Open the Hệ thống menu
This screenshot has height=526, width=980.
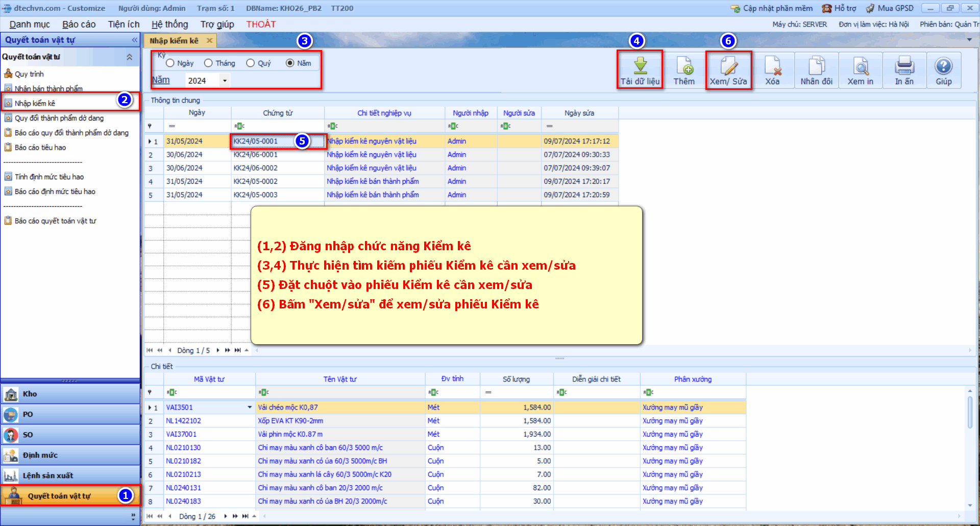169,25
